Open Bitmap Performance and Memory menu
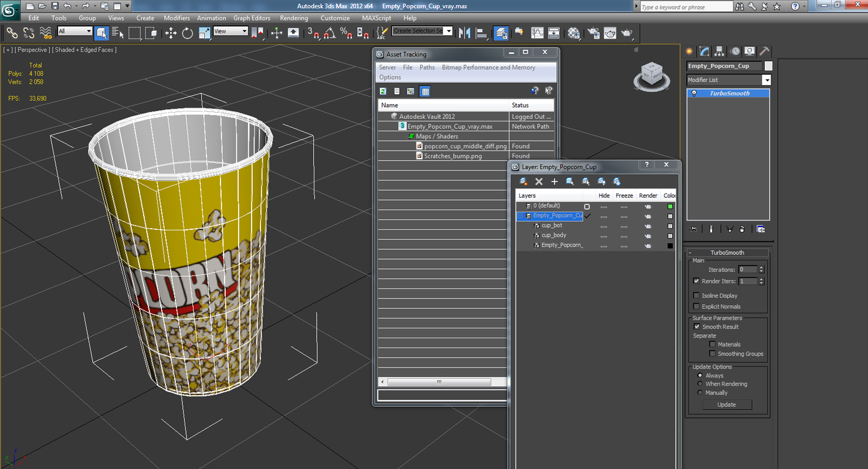The width and height of the screenshot is (868, 469). pyautogui.click(x=489, y=67)
